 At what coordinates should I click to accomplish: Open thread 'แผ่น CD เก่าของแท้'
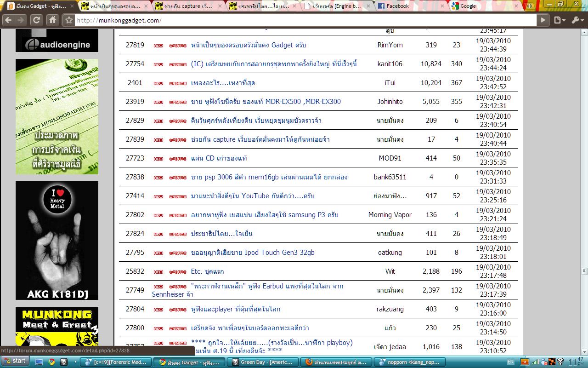[219, 158]
